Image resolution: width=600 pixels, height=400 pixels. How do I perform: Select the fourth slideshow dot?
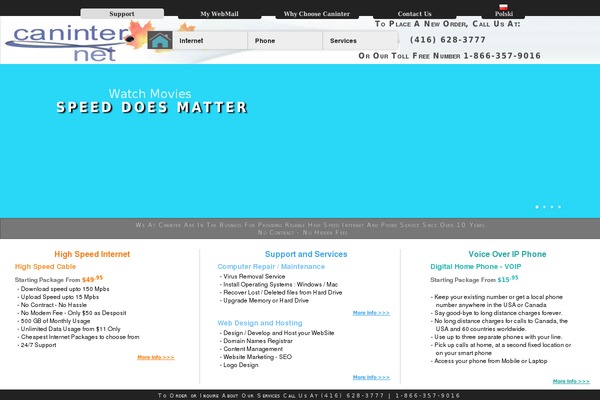559,207
